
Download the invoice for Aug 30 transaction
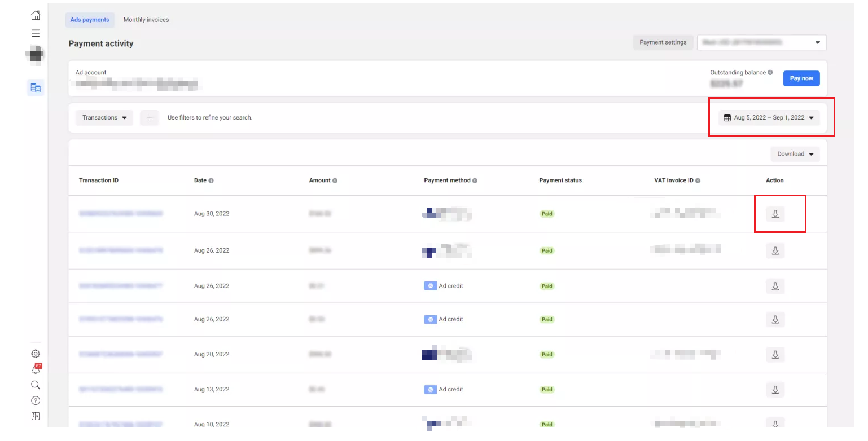775,214
